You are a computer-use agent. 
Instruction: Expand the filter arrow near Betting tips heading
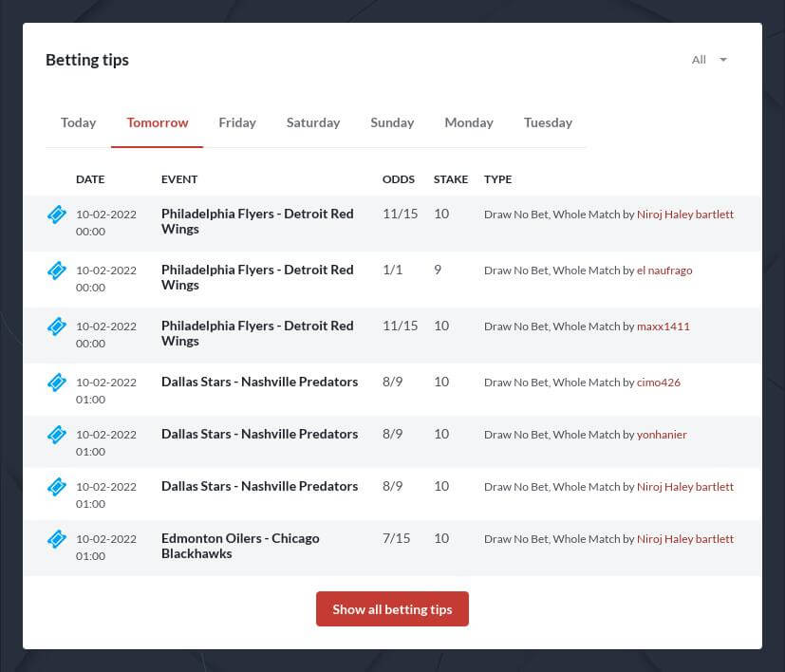pyautogui.click(x=722, y=59)
